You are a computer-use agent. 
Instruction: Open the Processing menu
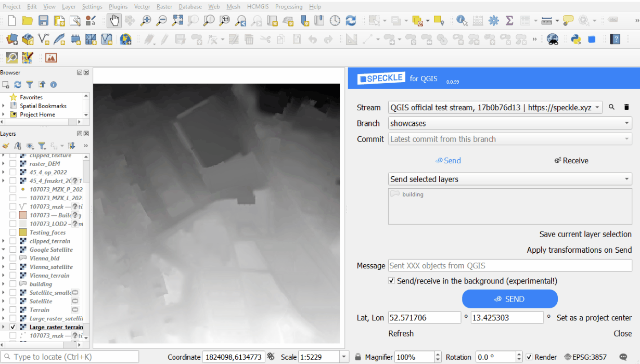[288, 7]
